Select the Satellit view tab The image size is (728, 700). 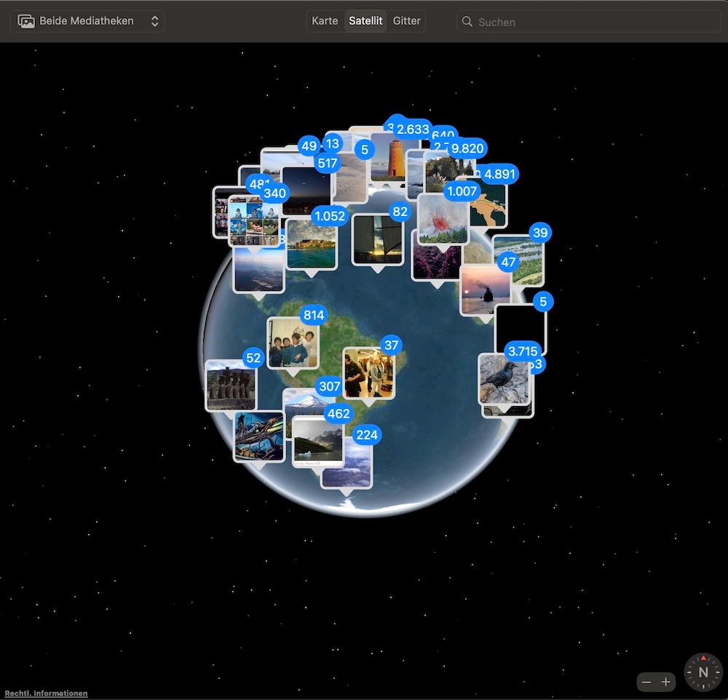[x=365, y=21]
